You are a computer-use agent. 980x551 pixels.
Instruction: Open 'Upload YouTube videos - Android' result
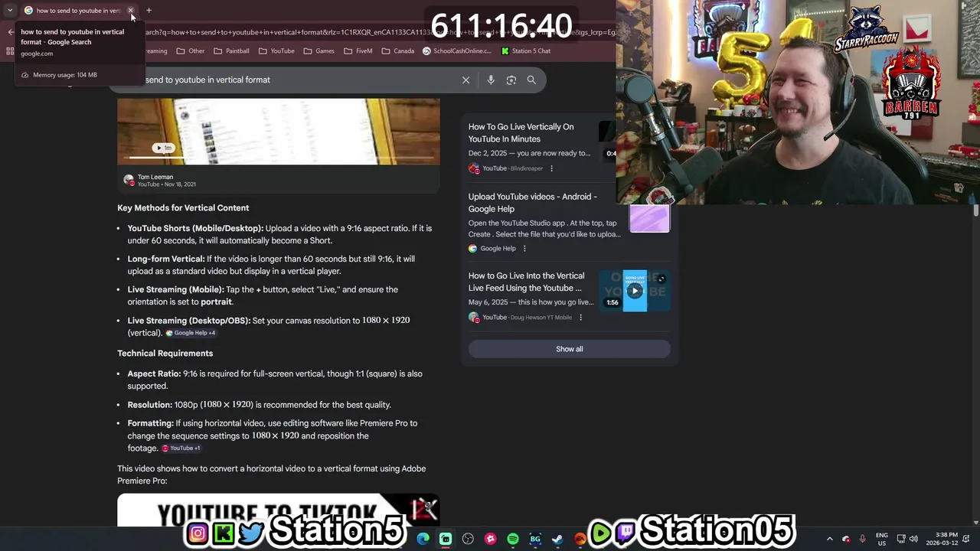point(533,203)
